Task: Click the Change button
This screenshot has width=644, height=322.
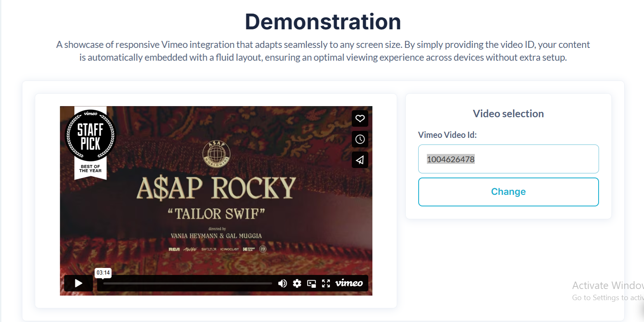Action: pos(508,192)
